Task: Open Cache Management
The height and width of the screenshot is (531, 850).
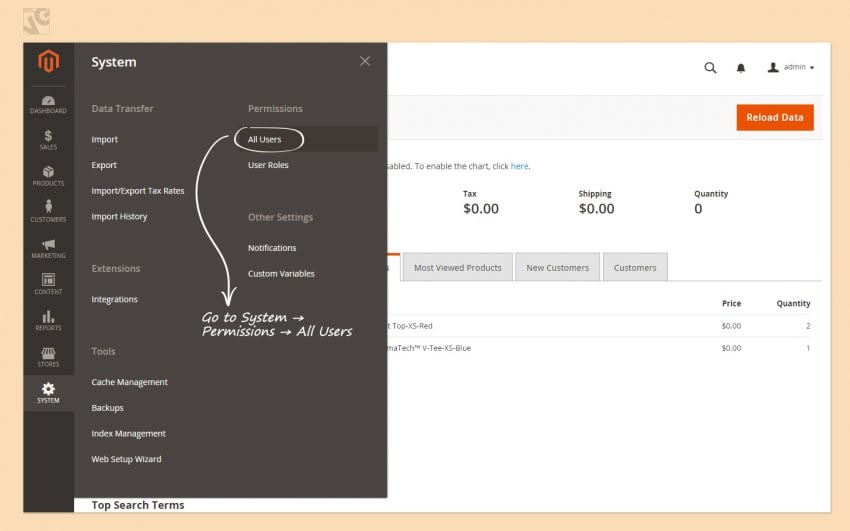Action: 130,382
